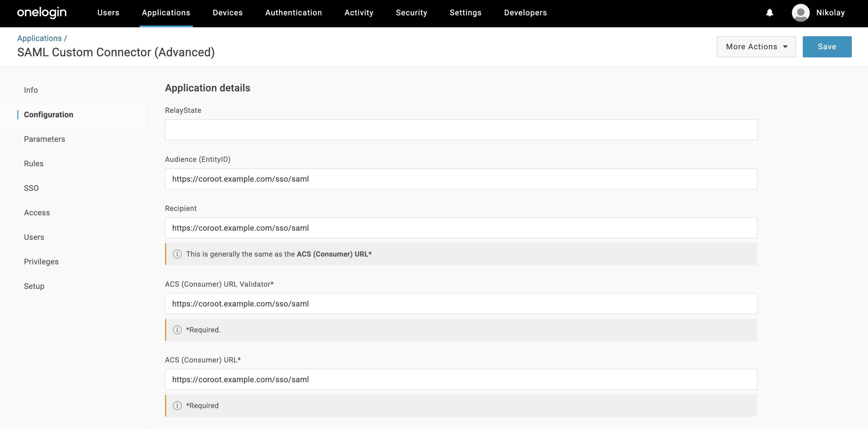This screenshot has width=868, height=429.
Task: Open the SSO sidebar tab
Action: click(x=31, y=188)
